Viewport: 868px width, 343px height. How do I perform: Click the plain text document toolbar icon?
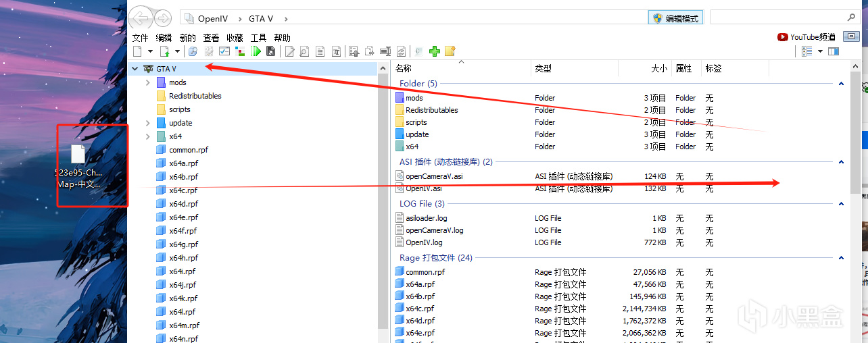[x=320, y=51]
